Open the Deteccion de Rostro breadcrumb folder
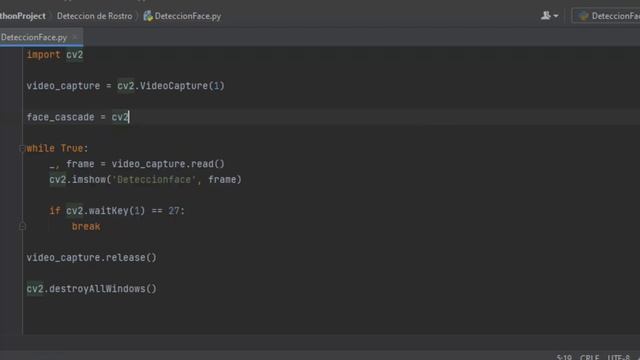The height and width of the screenshot is (360, 640). [94, 16]
